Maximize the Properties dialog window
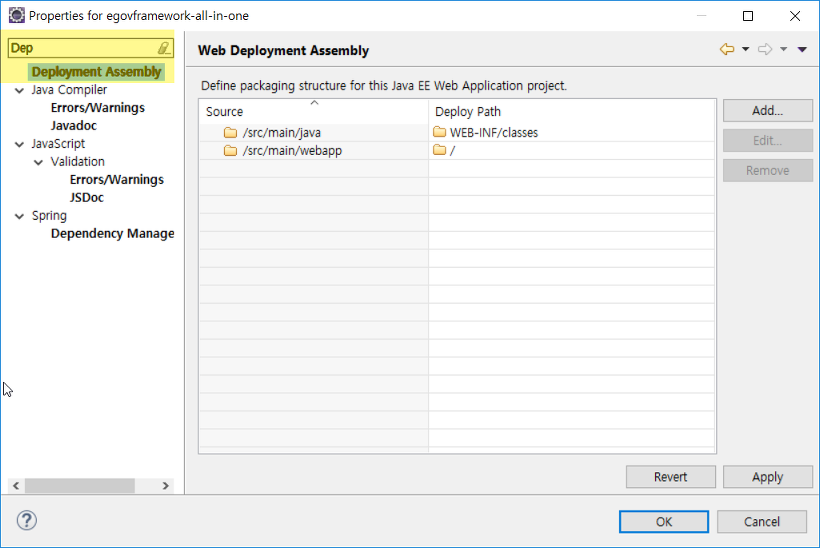The width and height of the screenshot is (820, 548). [748, 16]
